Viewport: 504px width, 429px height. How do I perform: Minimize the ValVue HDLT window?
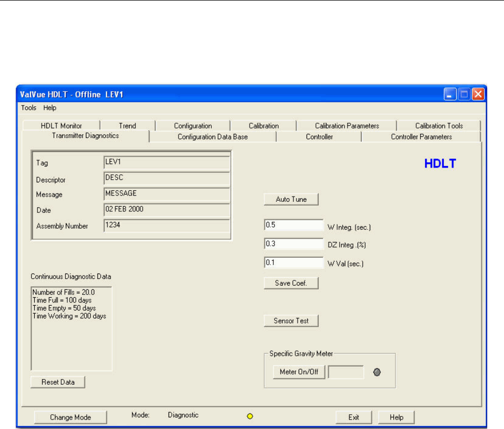click(450, 94)
